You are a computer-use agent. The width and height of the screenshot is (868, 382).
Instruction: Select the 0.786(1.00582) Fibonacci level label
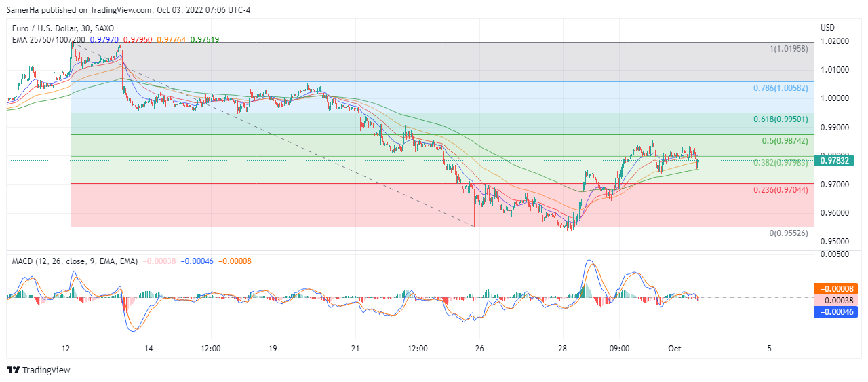[x=781, y=88]
